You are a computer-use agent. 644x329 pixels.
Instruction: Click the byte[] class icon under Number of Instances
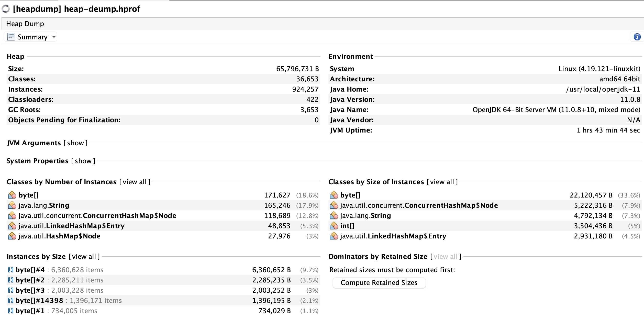[x=12, y=195]
